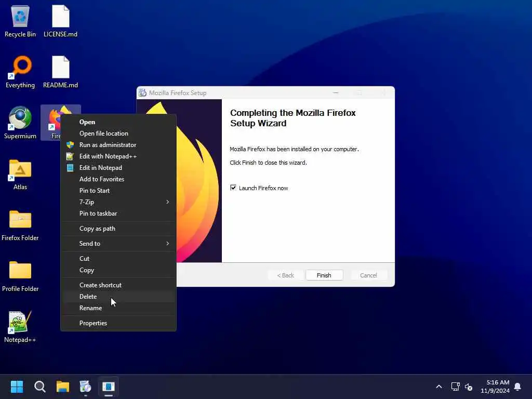This screenshot has width=532, height=399.
Task: Choose Edit with Notepad++
Action: pyautogui.click(x=118, y=156)
